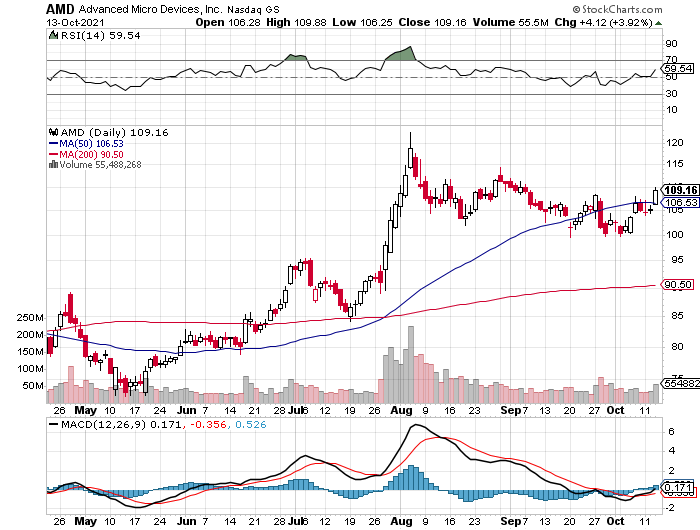Screen dimensions: 700x530
Task: Click the candlestick icon before AMD (Daily)
Action: pos(54,132)
